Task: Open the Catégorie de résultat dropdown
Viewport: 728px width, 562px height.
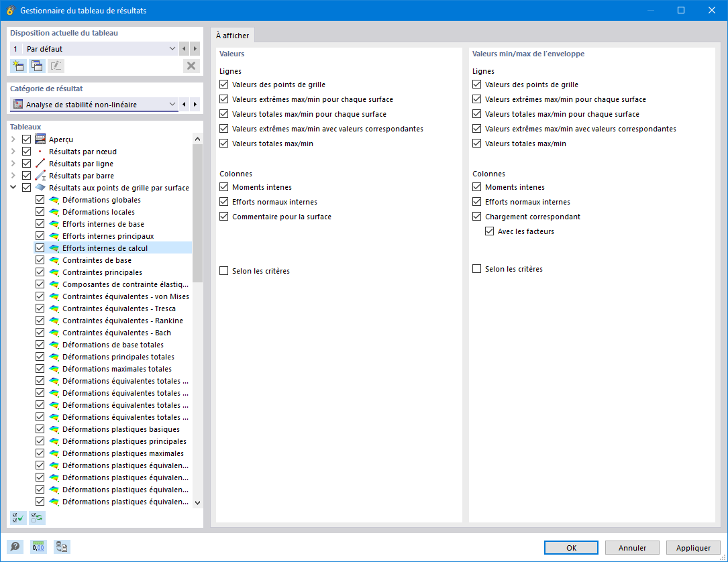Action: tap(172, 105)
